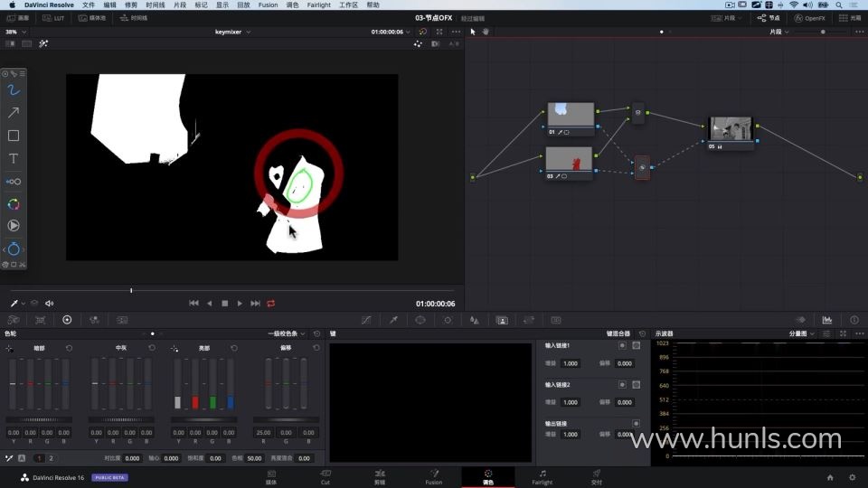Viewport: 868px width, 488px height.
Task: Click the magic wand icon above the viewer
Action: 43,43
